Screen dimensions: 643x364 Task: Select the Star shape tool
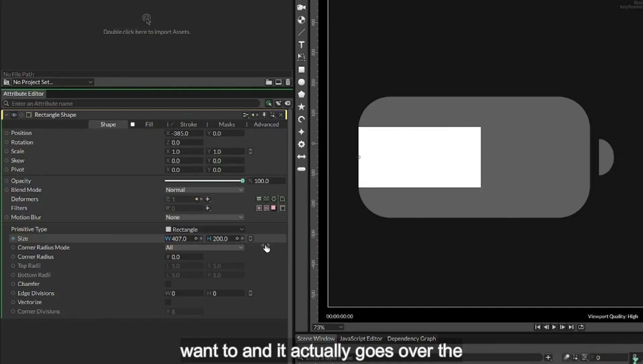coord(301,107)
